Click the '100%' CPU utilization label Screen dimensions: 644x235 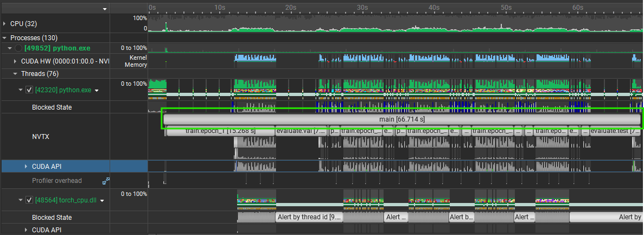tap(139, 18)
